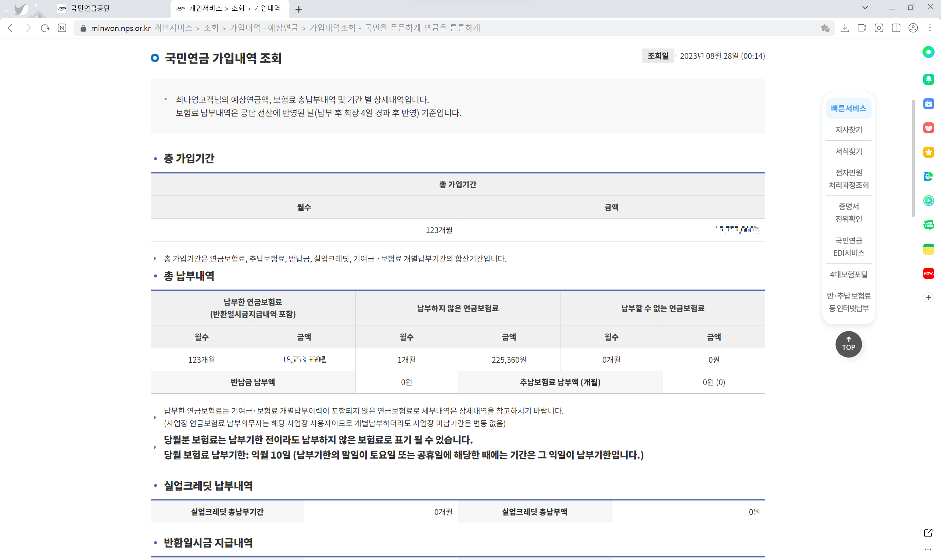Open the 지사찾기 quick service link
The width and height of the screenshot is (946, 560).
(848, 130)
